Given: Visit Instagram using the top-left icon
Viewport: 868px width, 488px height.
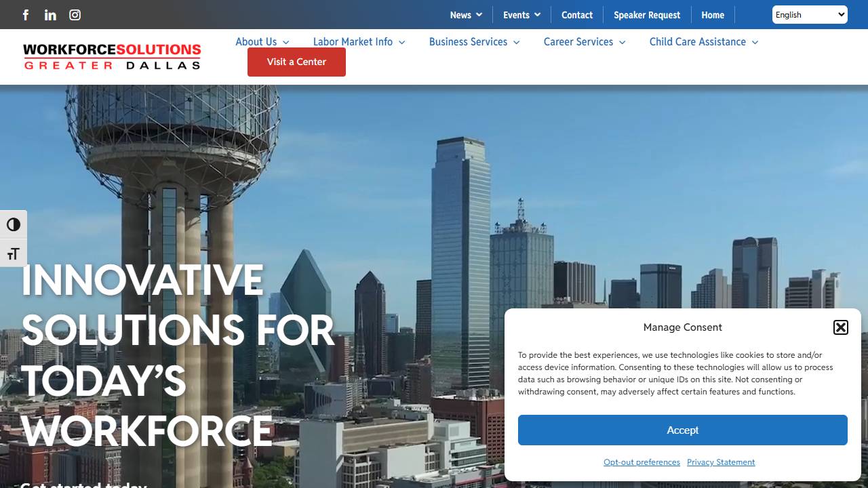Looking at the screenshot, I should pos(75,15).
